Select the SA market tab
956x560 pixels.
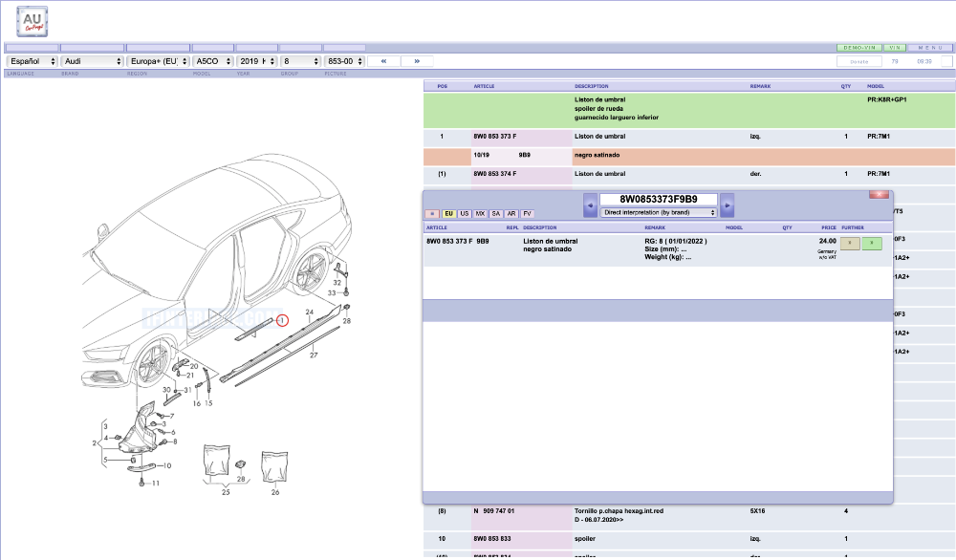pos(495,214)
